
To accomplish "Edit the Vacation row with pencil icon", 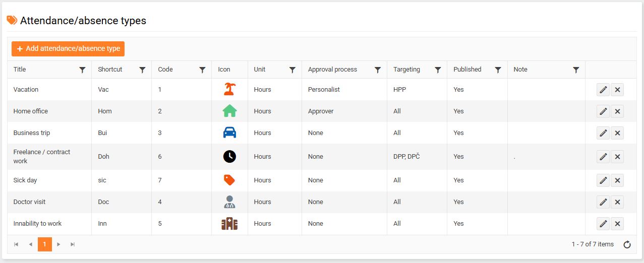I will [603, 90].
